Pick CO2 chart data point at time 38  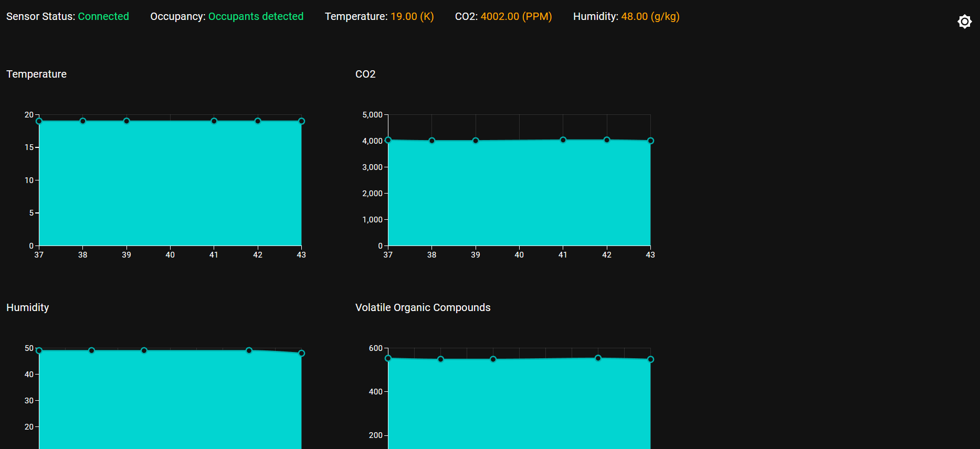pos(432,141)
